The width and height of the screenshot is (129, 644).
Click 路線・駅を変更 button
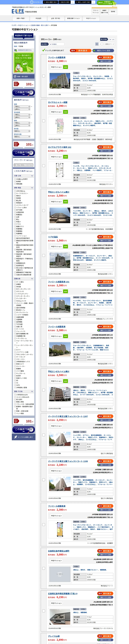point(24,77)
